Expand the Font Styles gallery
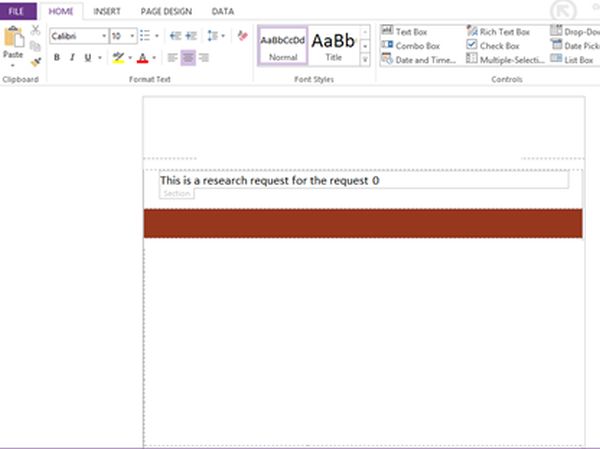 365,60
